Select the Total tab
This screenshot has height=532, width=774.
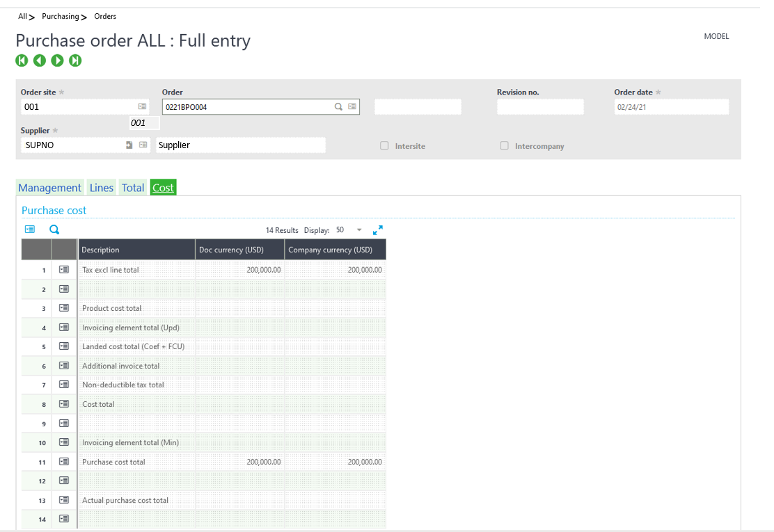point(133,188)
